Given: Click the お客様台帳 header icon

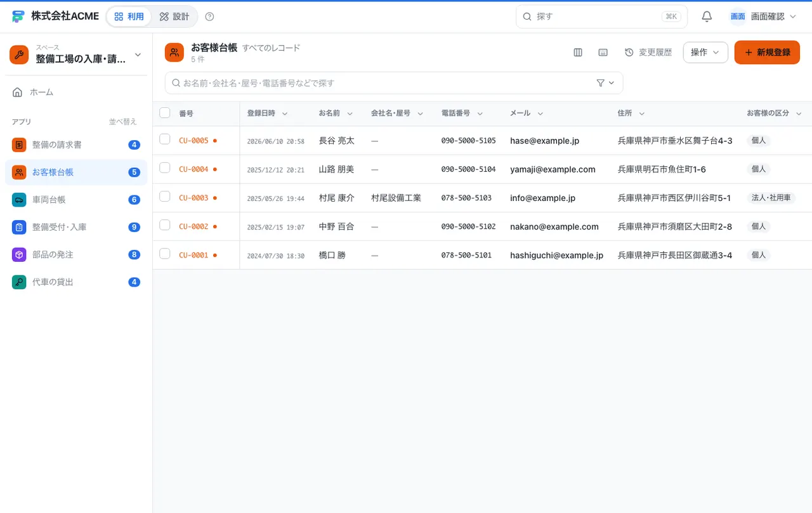Looking at the screenshot, I should 174,53.
